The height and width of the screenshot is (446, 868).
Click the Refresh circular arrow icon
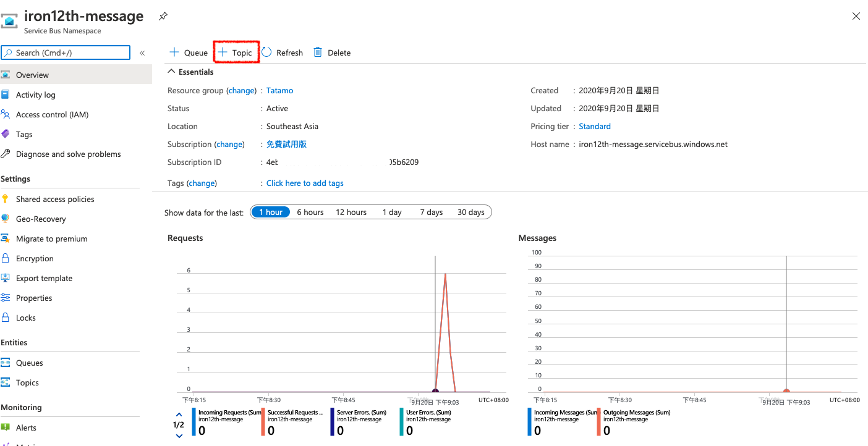[x=266, y=53]
